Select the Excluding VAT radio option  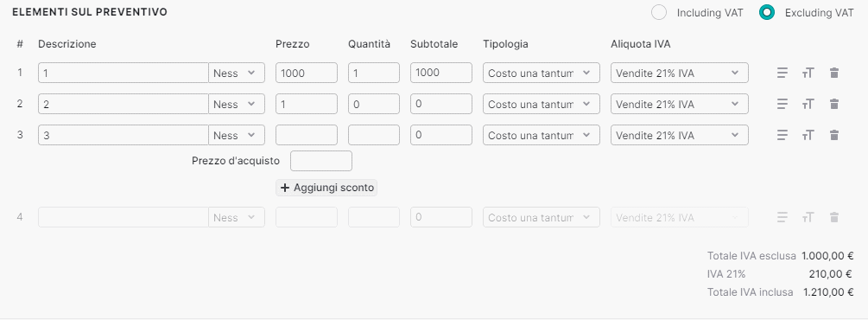tap(767, 12)
